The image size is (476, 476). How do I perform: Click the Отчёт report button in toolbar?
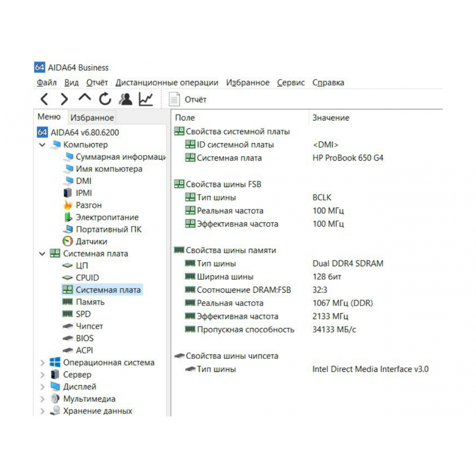coord(188,99)
